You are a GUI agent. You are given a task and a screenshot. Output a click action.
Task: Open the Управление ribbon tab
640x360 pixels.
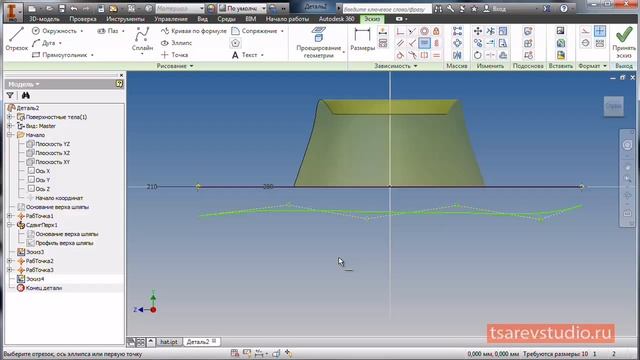click(x=171, y=19)
